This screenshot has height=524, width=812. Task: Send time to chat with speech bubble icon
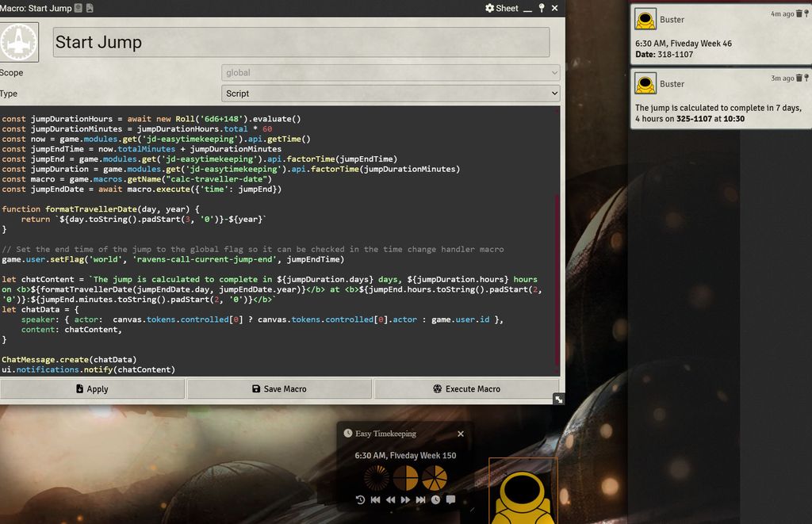point(450,500)
